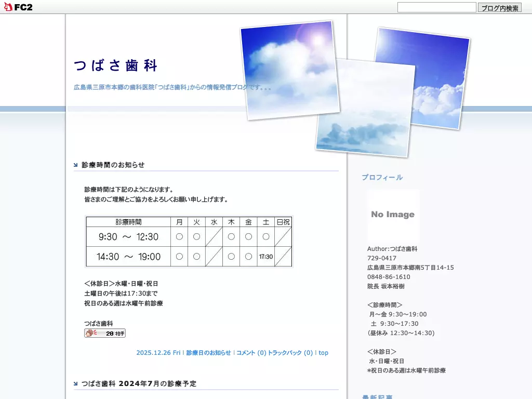Click the 28 拍手 clap button
Image resolution: width=532 pixels, height=399 pixels.
click(x=105, y=333)
